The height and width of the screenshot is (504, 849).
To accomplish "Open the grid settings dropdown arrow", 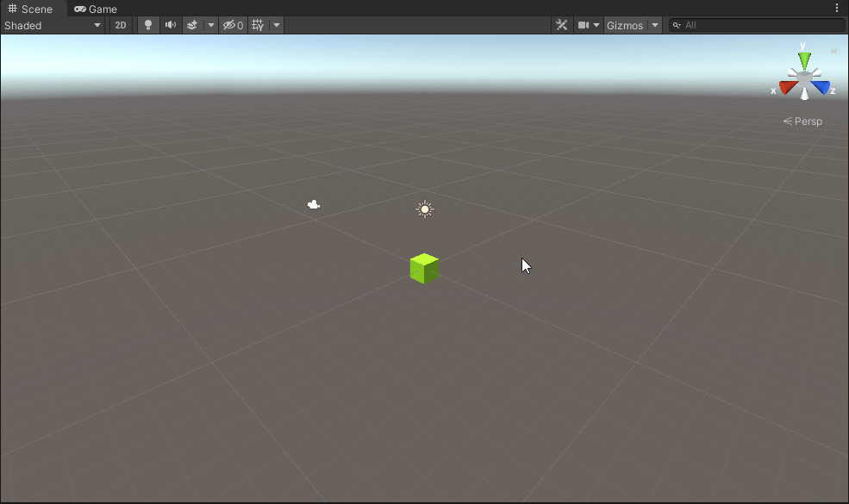I will coord(276,25).
